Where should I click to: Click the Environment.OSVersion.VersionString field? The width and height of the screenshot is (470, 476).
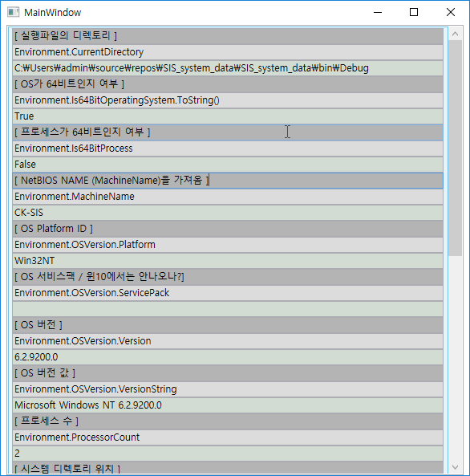228,389
